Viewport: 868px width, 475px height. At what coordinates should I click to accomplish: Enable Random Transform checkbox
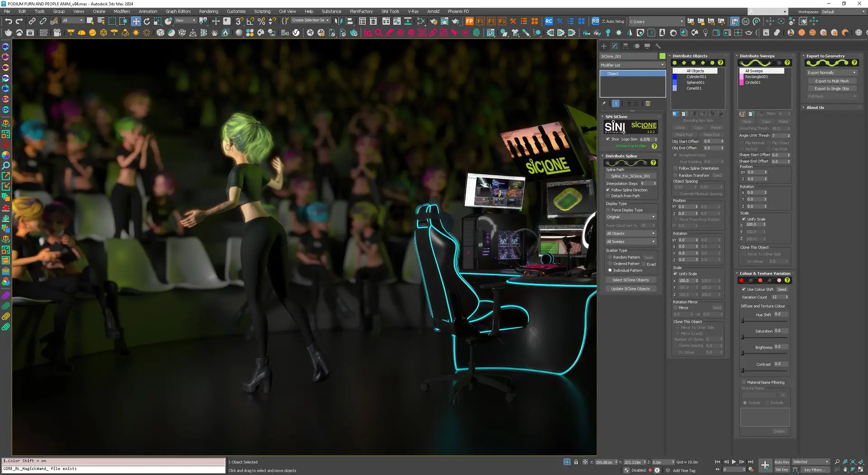pyautogui.click(x=675, y=176)
